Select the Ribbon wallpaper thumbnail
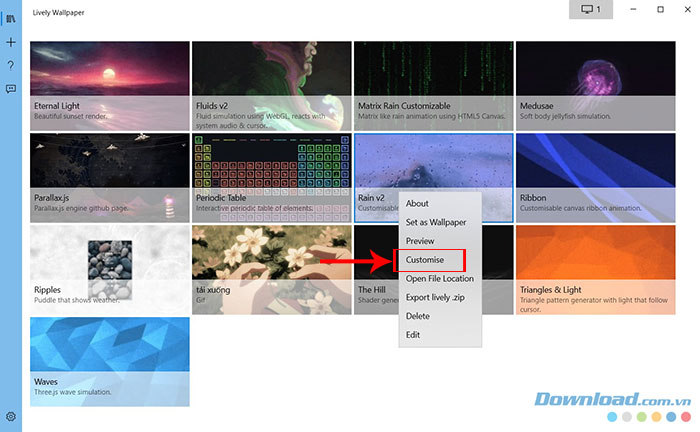 [x=596, y=178]
